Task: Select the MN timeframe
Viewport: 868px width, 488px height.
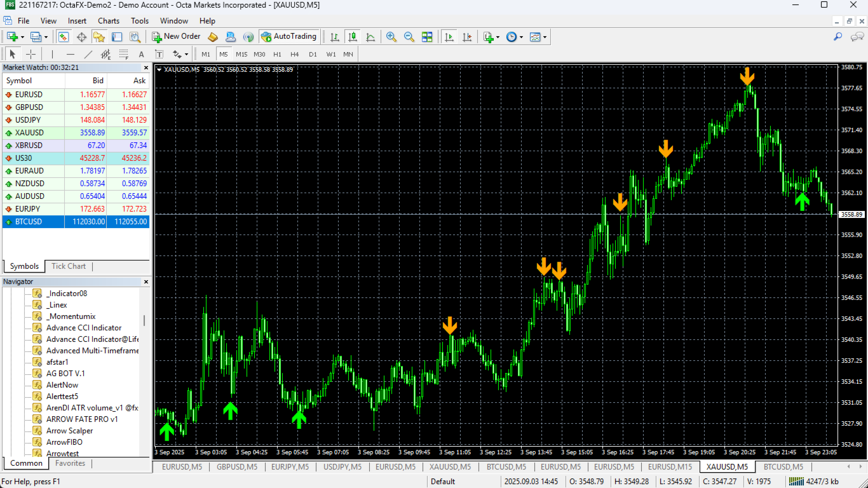Action: tap(348, 54)
